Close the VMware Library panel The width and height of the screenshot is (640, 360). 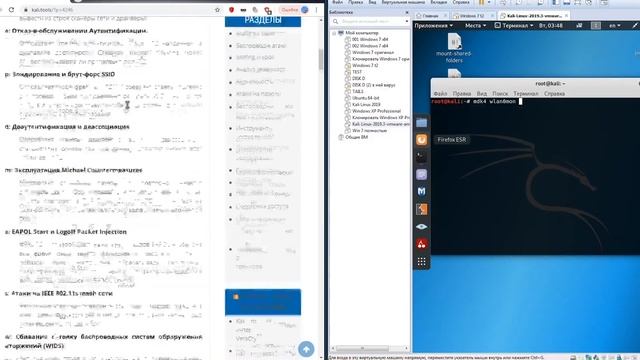[x=407, y=13]
